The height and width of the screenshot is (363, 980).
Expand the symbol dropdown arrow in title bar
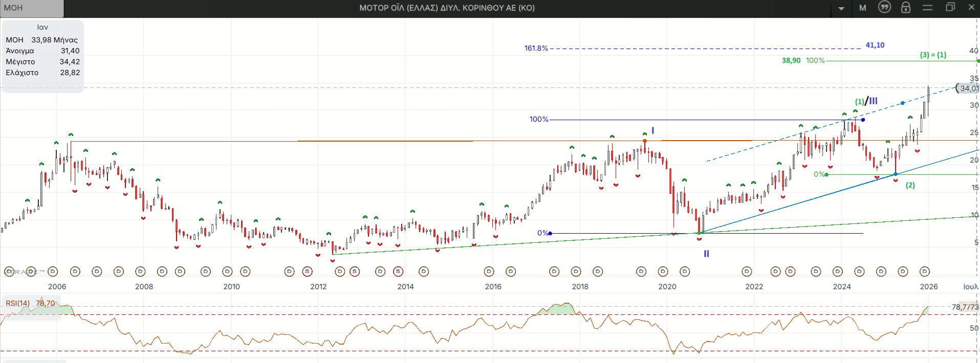pyautogui.click(x=841, y=8)
